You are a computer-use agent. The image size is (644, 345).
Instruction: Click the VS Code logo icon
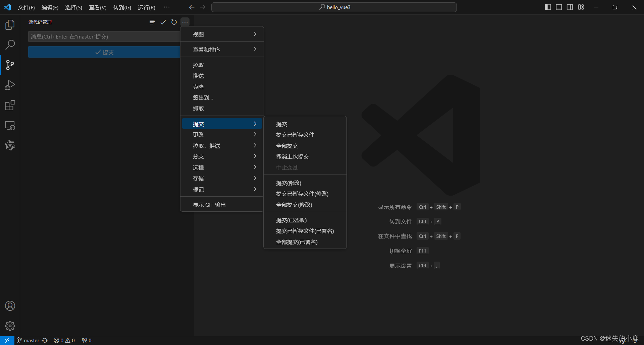coord(7,7)
